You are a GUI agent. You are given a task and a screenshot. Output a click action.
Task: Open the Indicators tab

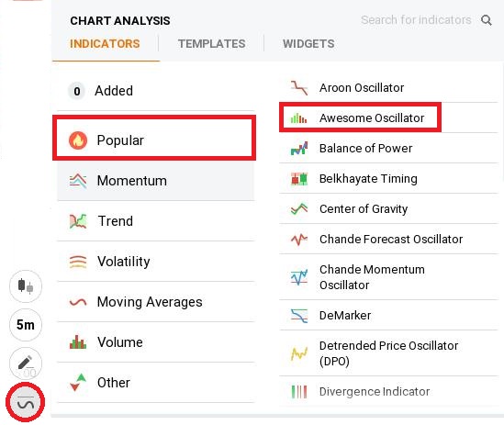coord(105,44)
